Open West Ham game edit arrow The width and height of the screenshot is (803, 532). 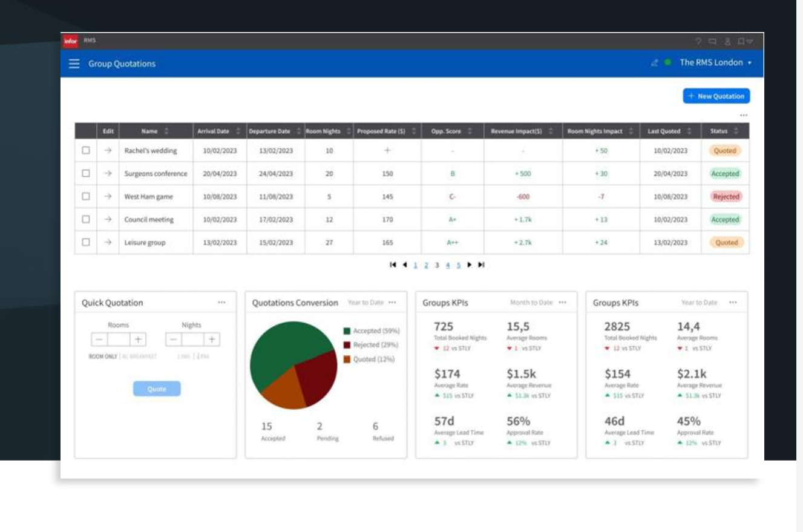[108, 197]
